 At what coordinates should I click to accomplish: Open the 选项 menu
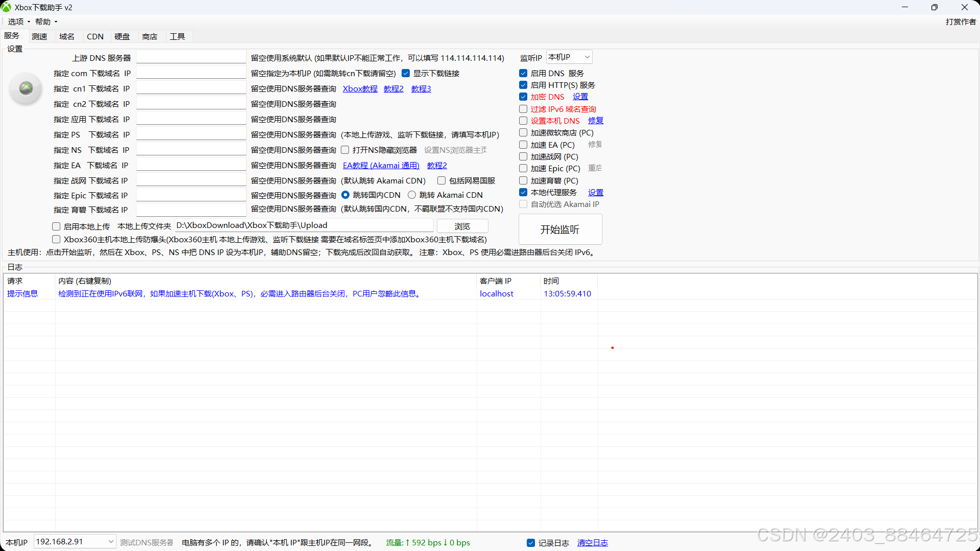[x=19, y=21]
